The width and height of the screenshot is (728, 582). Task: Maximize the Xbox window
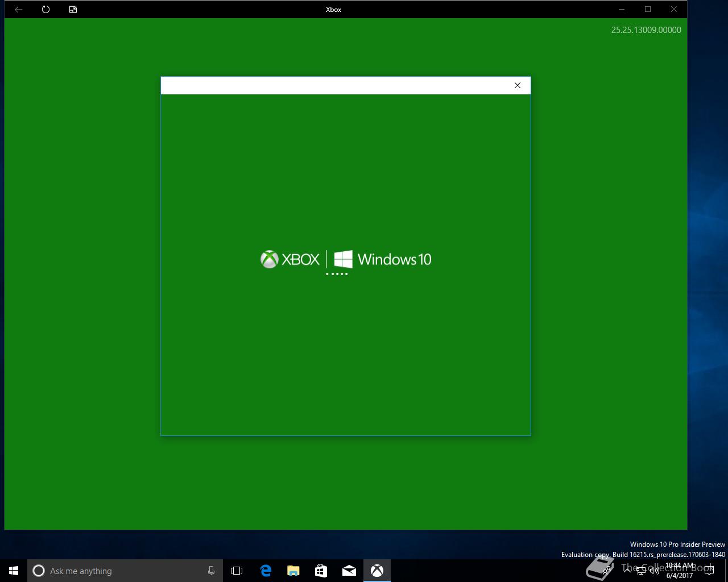(x=648, y=9)
